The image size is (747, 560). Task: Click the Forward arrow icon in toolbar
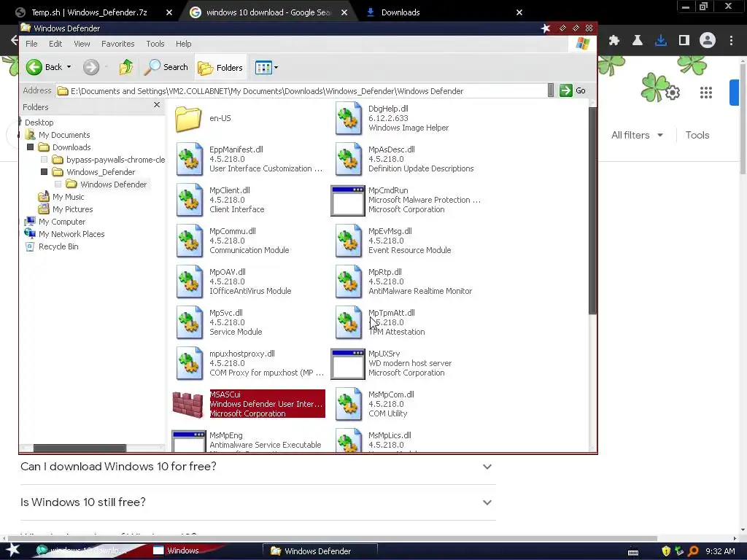click(x=91, y=67)
